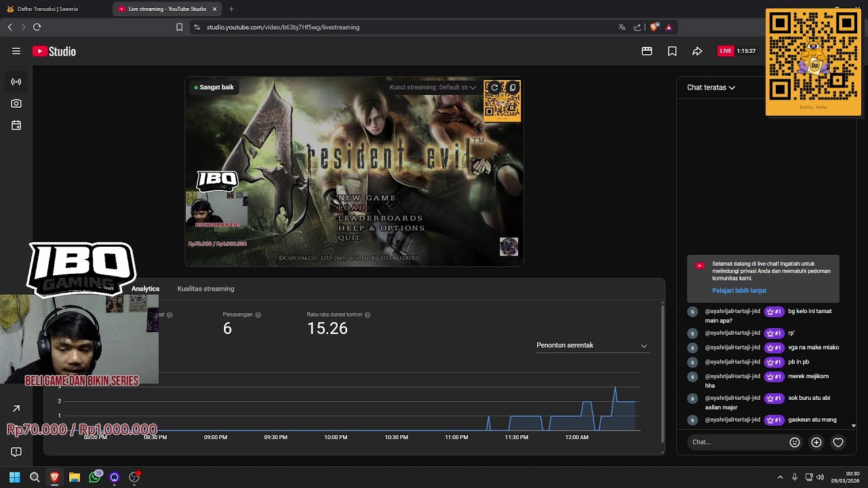Bookmark this page in address bar
The width and height of the screenshot is (868, 488).
coord(179,27)
